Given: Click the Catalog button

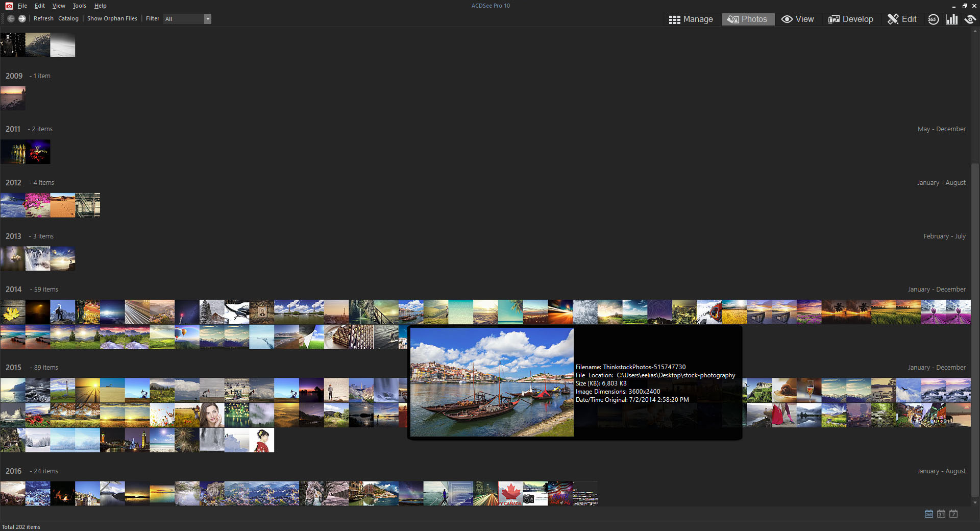Looking at the screenshot, I should click(x=68, y=18).
